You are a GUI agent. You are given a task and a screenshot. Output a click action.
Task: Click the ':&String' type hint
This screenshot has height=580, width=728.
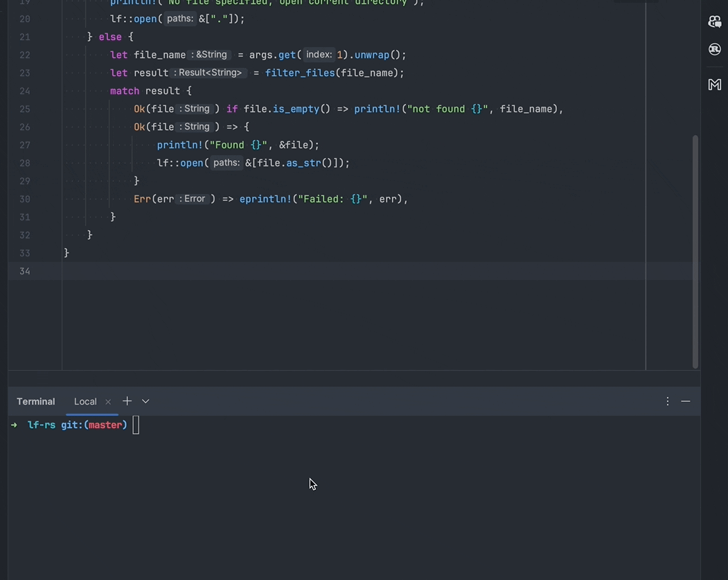(x=209, y=55)
